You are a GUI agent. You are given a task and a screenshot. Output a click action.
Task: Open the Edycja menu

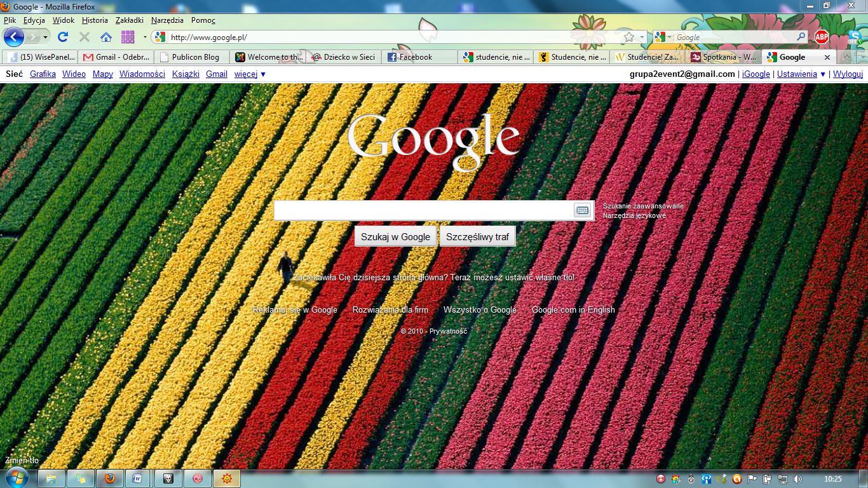[x=34, y=20]
